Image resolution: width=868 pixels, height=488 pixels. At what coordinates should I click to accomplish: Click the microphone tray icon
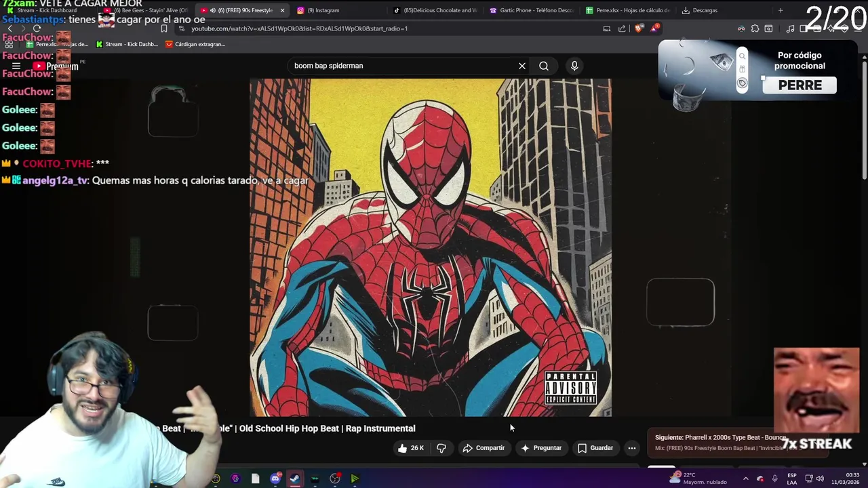click(x=775, y=479)
